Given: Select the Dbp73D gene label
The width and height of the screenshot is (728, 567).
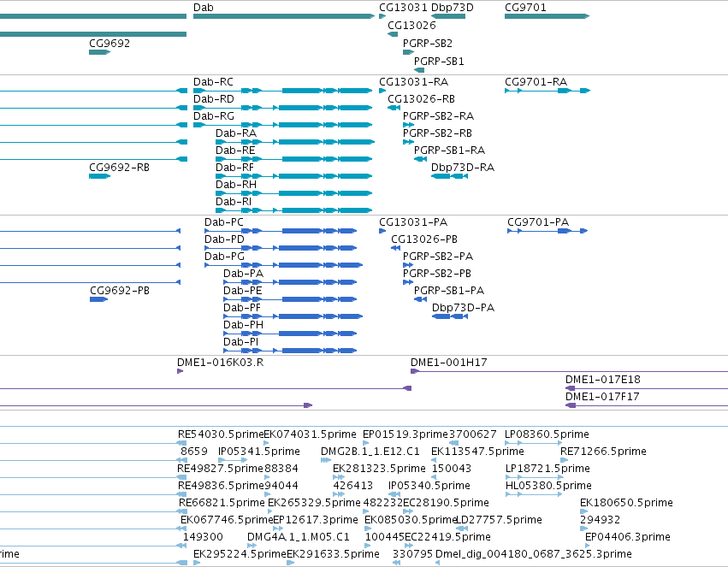Looking at the screenshot, I should (453, 8).
